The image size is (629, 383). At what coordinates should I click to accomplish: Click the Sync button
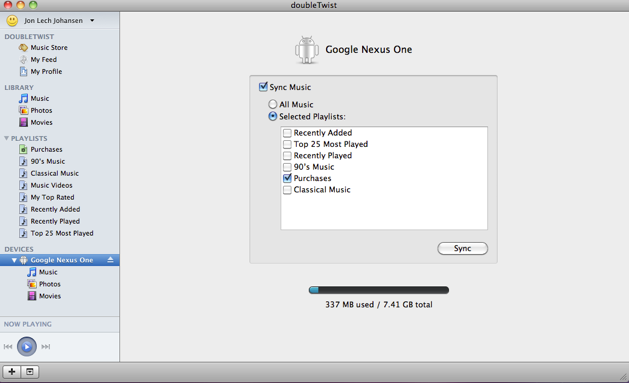click(463, 248)
